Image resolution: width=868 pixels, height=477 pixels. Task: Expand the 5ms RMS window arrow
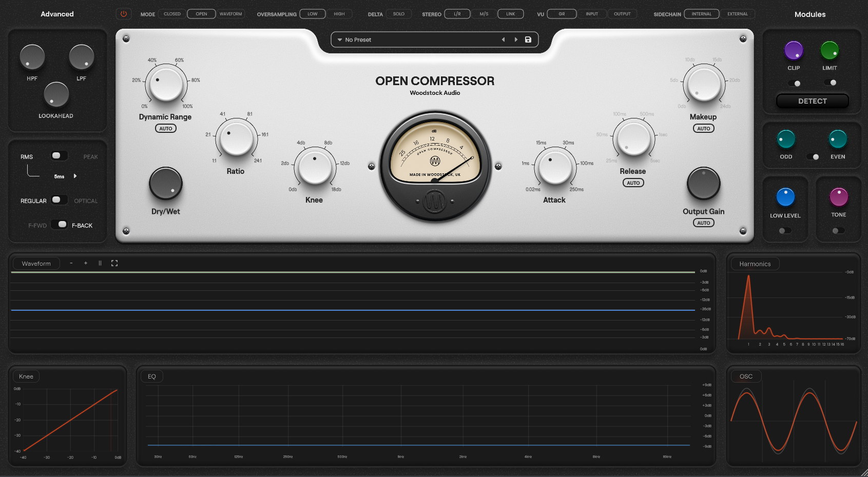[x=75, y=176]
